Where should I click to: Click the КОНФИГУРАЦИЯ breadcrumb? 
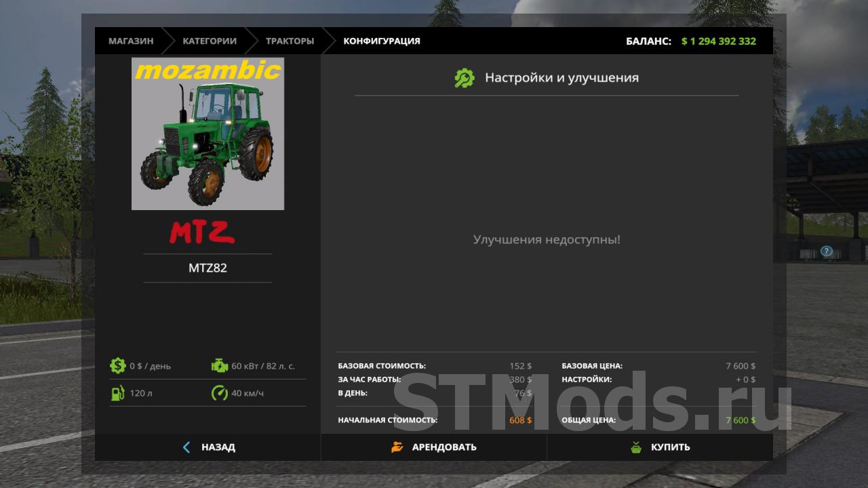tap(382, 41)
